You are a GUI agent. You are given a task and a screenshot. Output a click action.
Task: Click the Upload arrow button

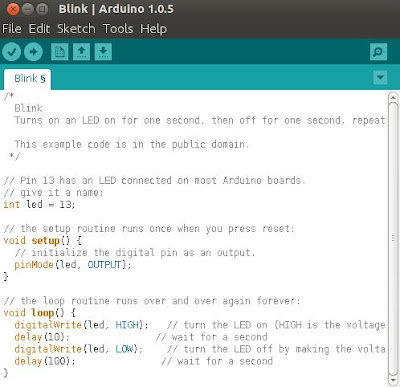pyautogui.click(x=33, y=52)
